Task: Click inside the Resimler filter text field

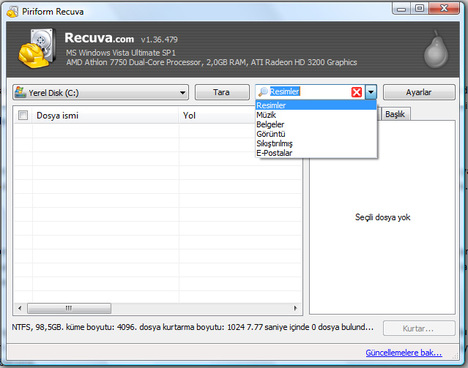Action: pyautogui.click(x=309, y=92)
